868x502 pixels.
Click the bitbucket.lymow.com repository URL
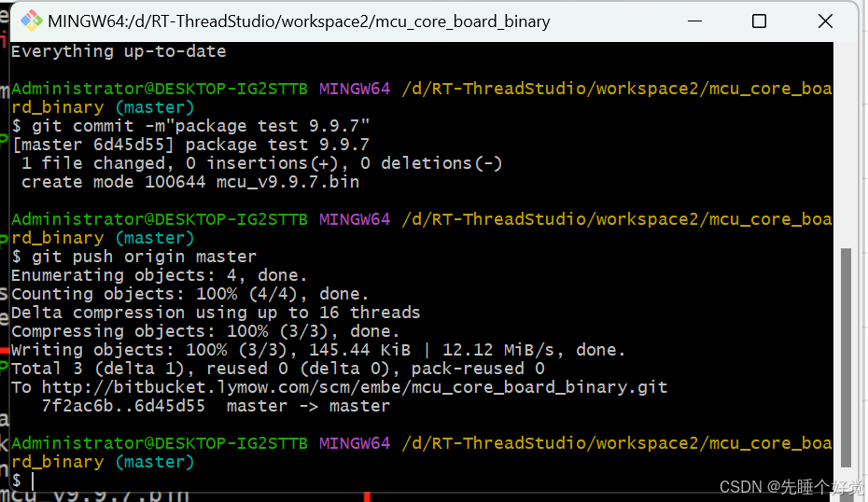tap(355, 387)
